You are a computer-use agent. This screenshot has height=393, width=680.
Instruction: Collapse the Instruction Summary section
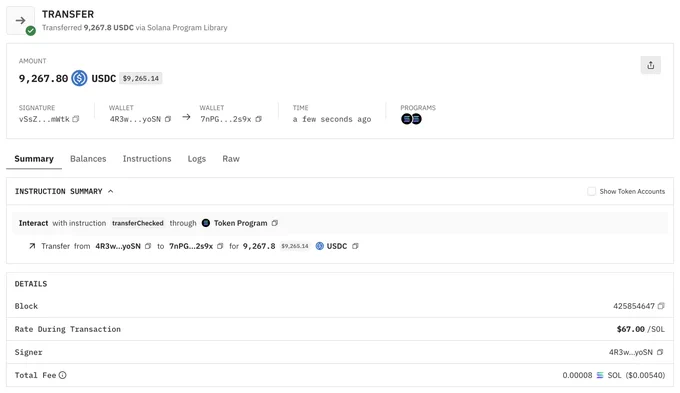(x=111, y=191)
